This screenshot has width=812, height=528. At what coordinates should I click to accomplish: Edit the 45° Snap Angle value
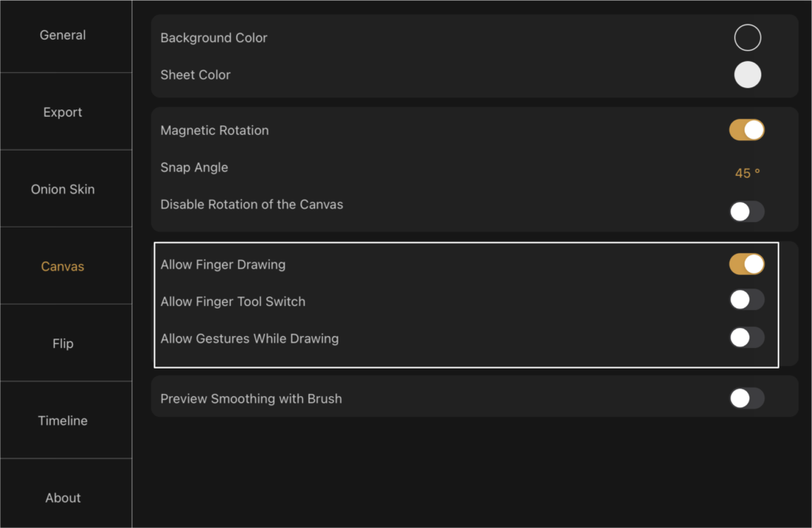(747, 173)
